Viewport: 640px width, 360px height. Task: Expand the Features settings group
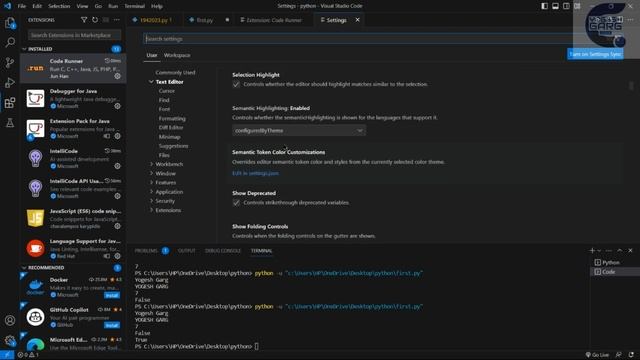151,182
